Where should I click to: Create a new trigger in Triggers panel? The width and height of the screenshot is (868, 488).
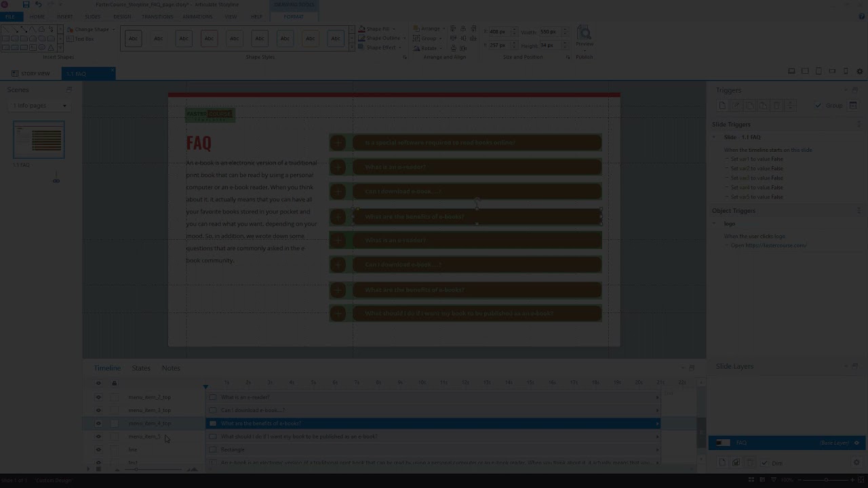click(x=722, y=106)
